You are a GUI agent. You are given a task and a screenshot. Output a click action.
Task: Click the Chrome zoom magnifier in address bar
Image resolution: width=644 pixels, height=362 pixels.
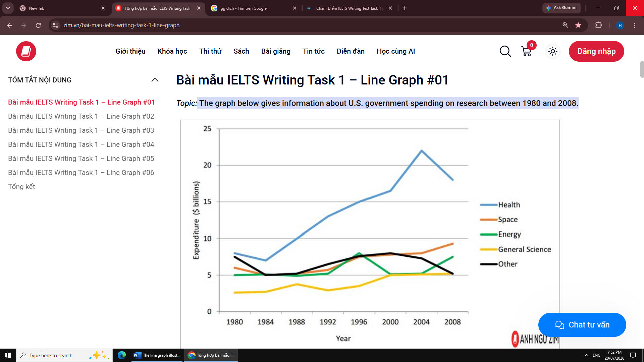[x=566, y=25]
